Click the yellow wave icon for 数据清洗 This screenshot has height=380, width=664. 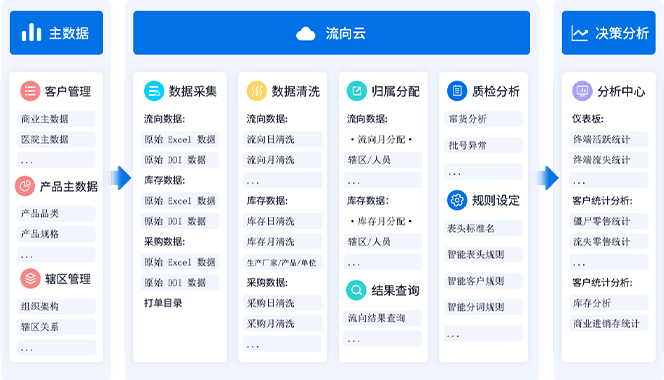pyautogui.click(x=257, y=91)
